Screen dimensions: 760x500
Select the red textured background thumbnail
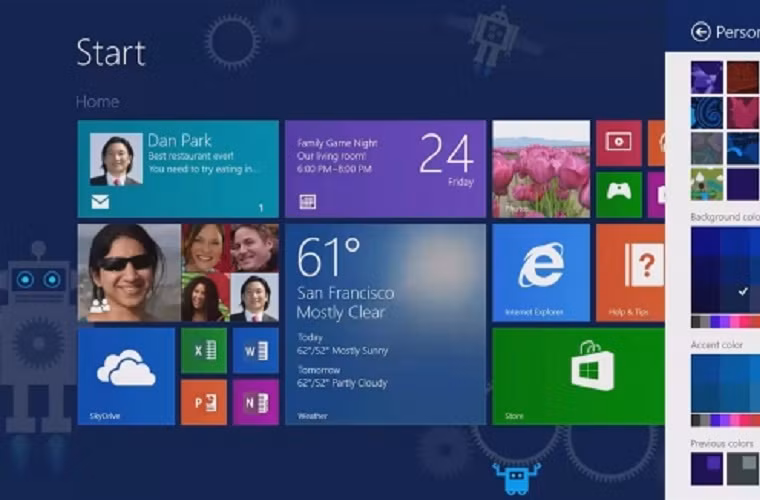point(744,77)
